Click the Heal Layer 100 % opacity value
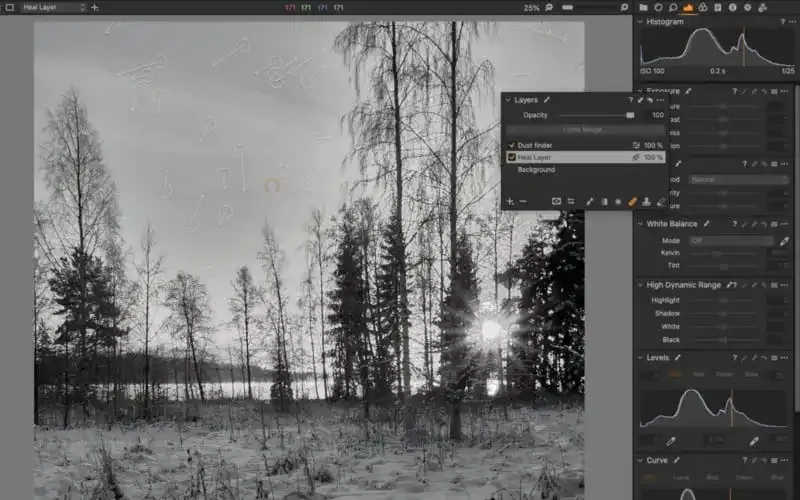 (x=653, y=157)
